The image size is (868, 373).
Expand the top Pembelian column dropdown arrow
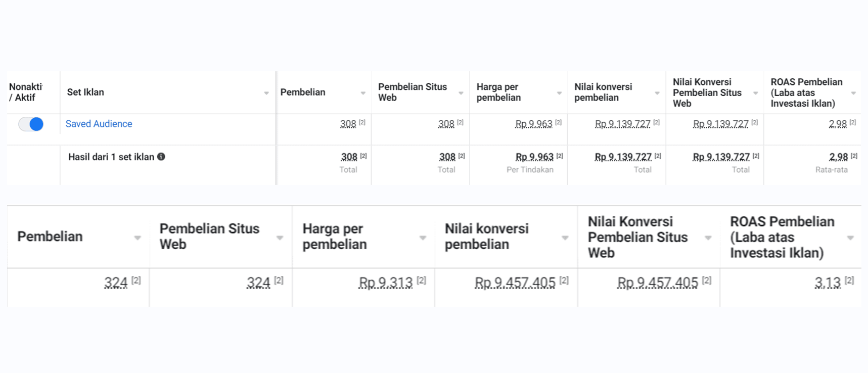363,93
